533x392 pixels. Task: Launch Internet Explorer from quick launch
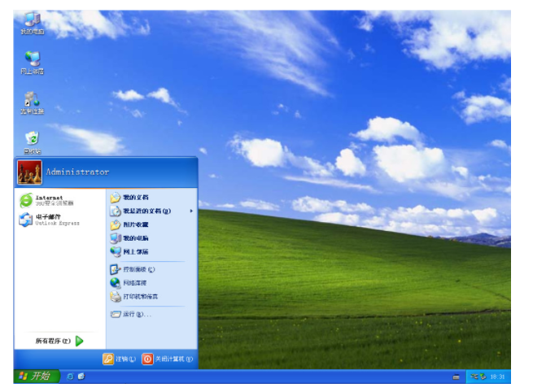pyautogui.click(x=70, y=377)
